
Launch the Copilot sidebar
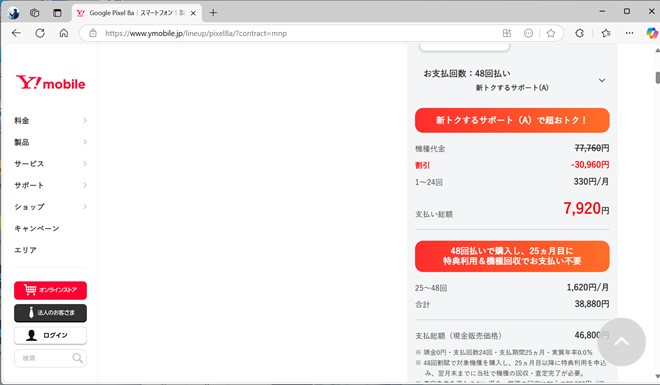[x=652, y=33]
